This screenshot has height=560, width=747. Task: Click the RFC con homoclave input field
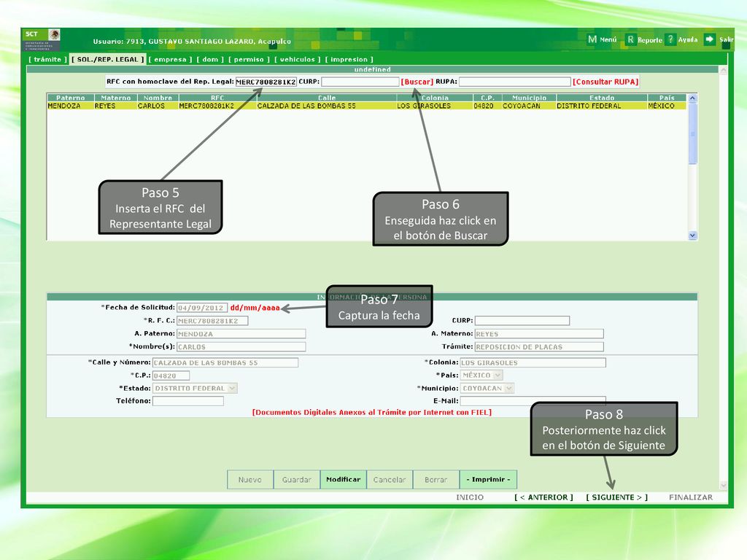point(266,82)
